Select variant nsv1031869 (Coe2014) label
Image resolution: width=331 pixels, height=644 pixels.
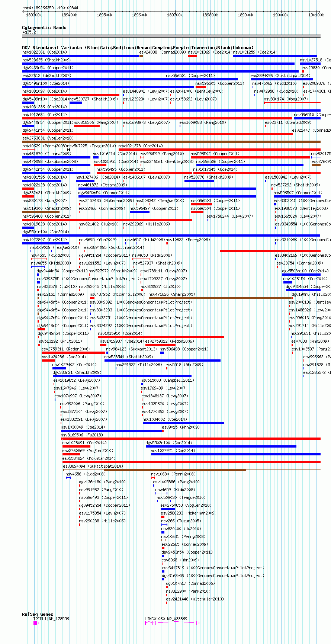(x=211, y=52)
